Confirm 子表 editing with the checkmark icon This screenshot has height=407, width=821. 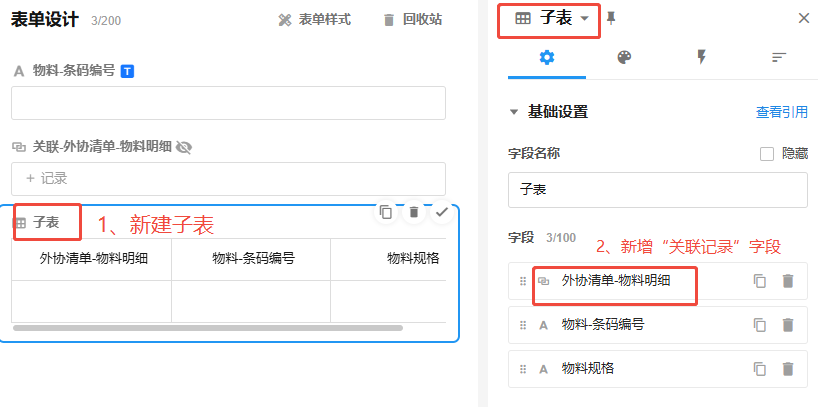[441, 212]
